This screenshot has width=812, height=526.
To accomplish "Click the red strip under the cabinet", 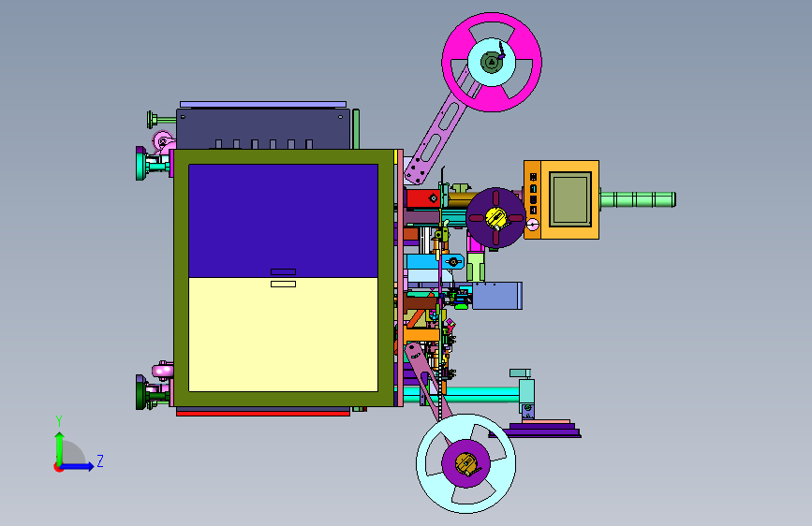I will pyautogui.click(x=263, y=414).
